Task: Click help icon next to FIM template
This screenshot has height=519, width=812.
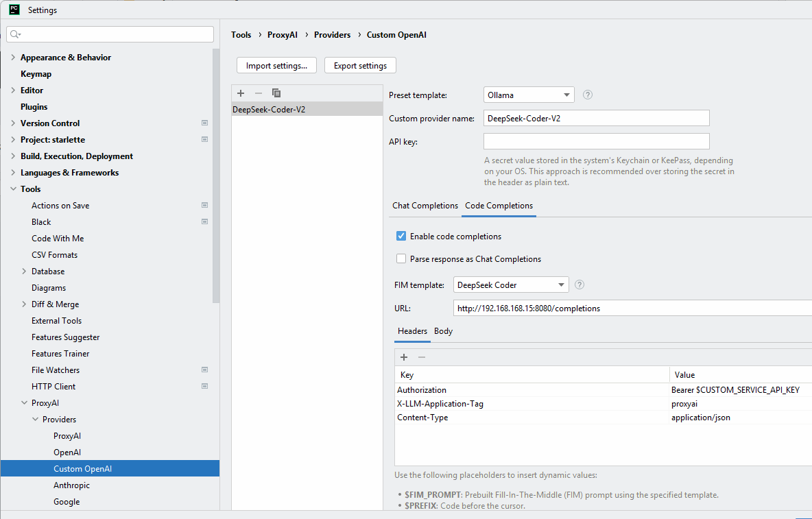Action: (x=580, y=285)
